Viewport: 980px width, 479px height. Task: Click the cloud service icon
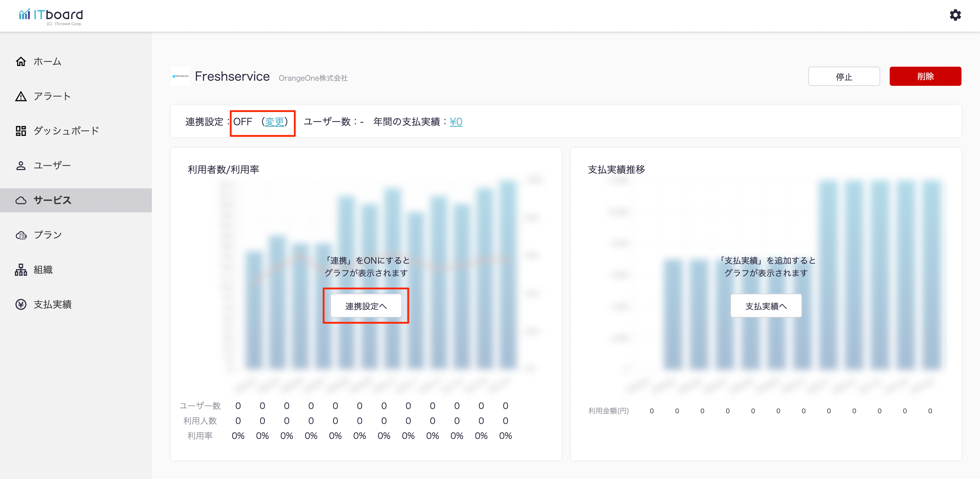point(21,200)
